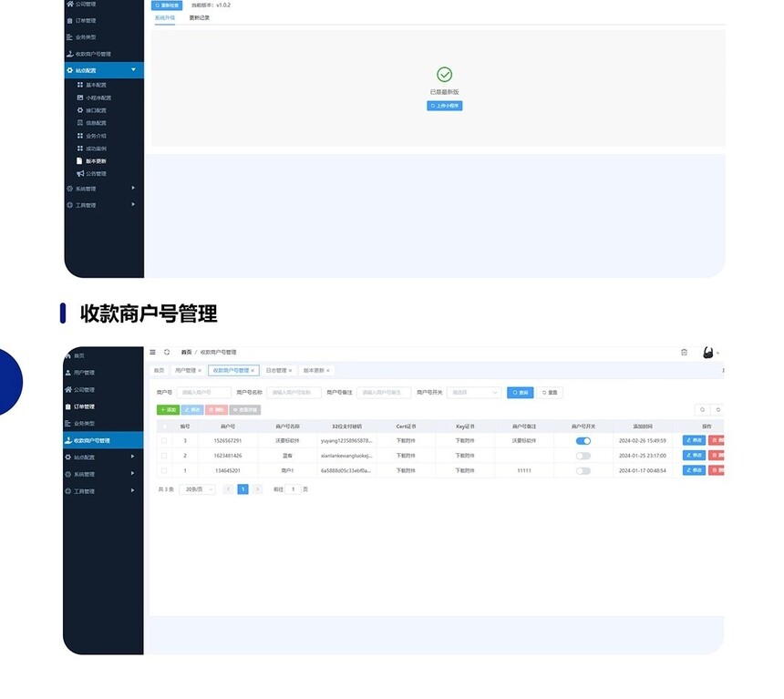The image size is (784, 699).
Task: Click the blue 查询 search button
Action: tap(520, 393)
